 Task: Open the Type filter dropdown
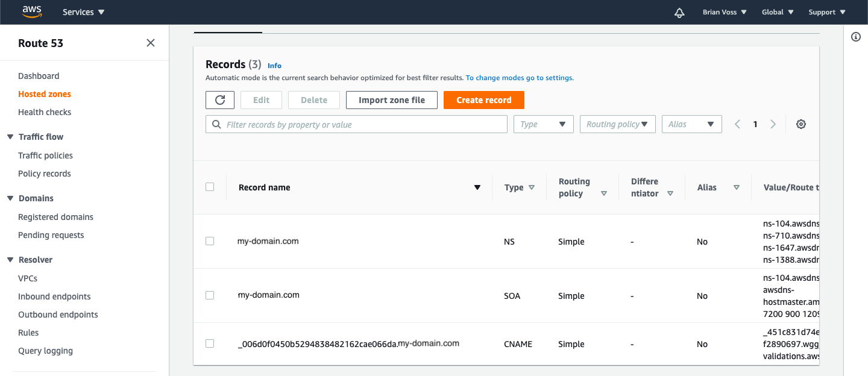pyautogui.click(x=544, y=124)
